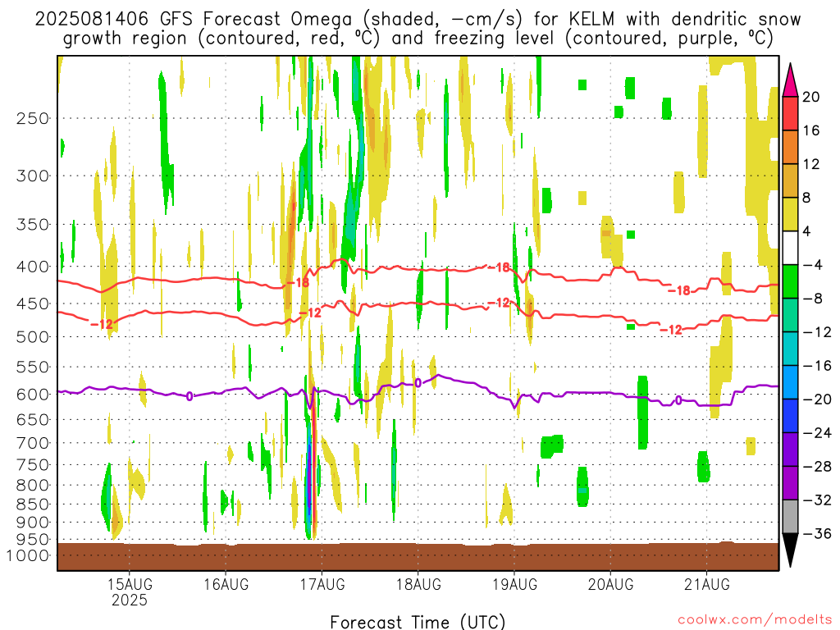Click the 300 pressure level label
The width and height of the screenshot is (840, 630).
click(x=33, y=176)
